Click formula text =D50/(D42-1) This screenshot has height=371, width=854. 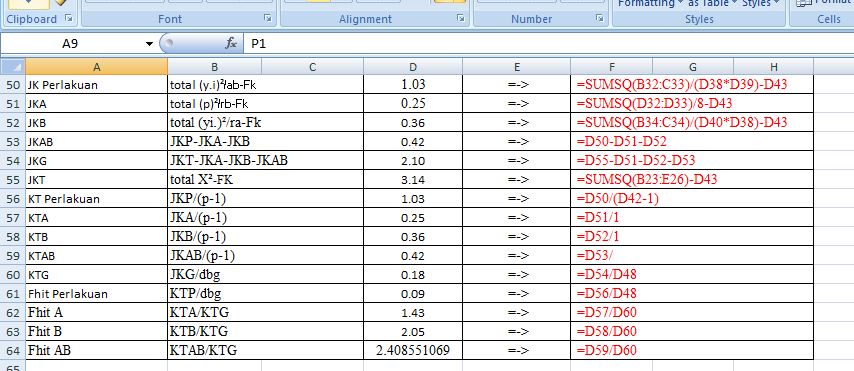pos(618,198)
